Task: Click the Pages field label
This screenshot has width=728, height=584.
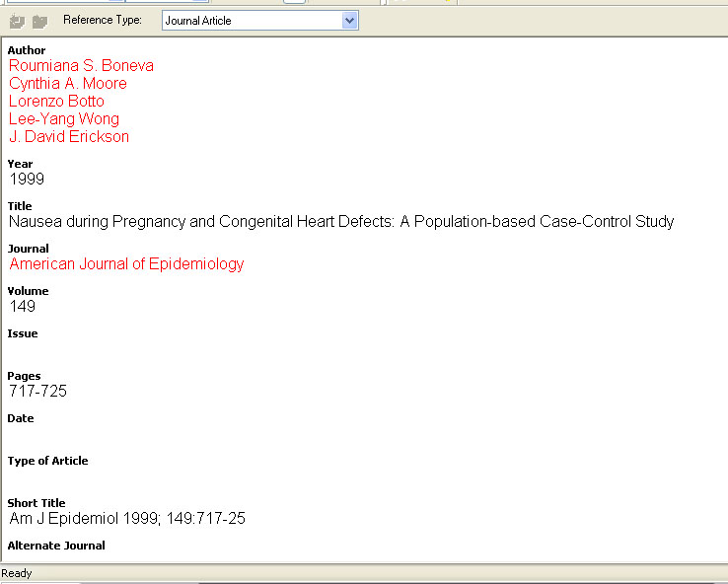Action: point(24,376)
